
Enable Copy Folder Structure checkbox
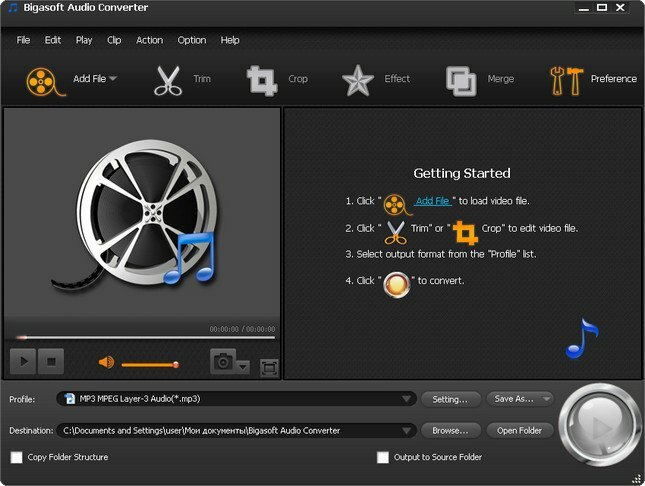(16, 457)
